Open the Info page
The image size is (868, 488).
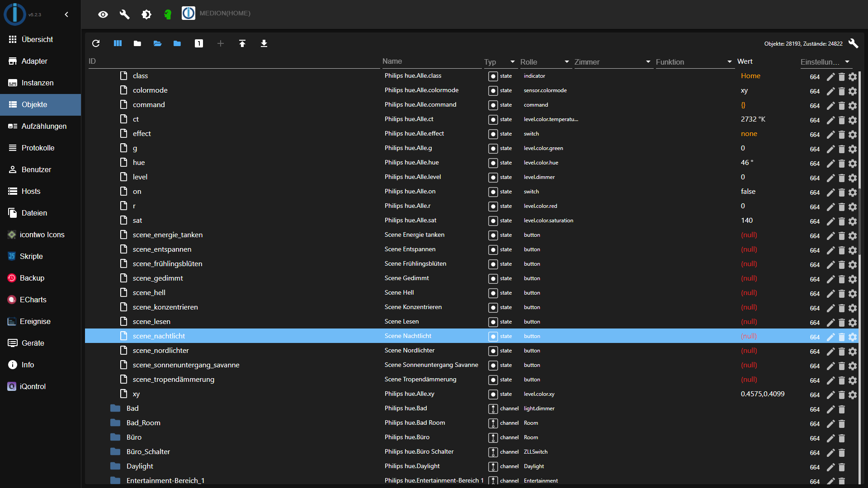[40, 365]
